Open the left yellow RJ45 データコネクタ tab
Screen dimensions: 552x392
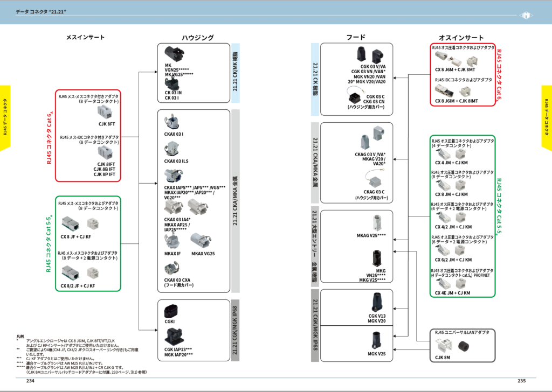5,117
